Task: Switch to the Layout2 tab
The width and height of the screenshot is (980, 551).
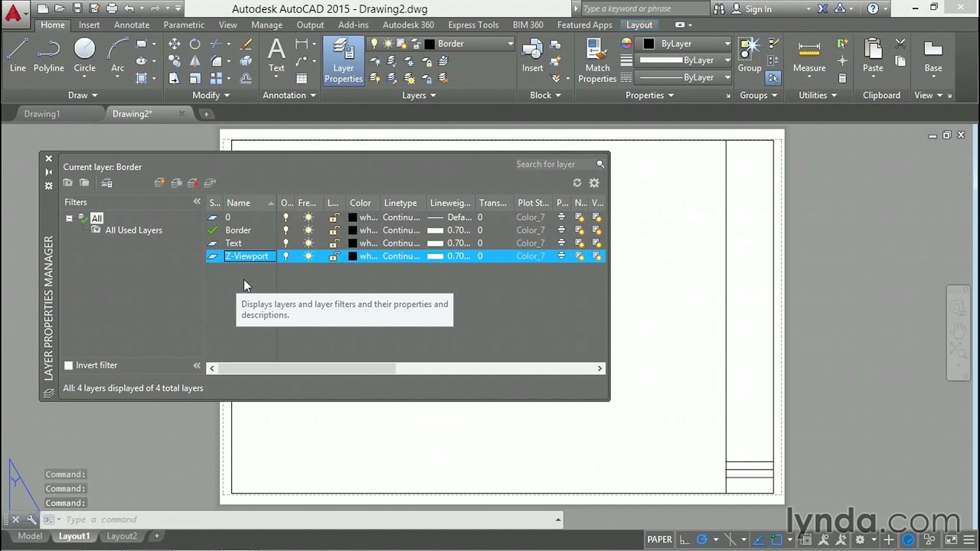Action: (x=122, y=536)
